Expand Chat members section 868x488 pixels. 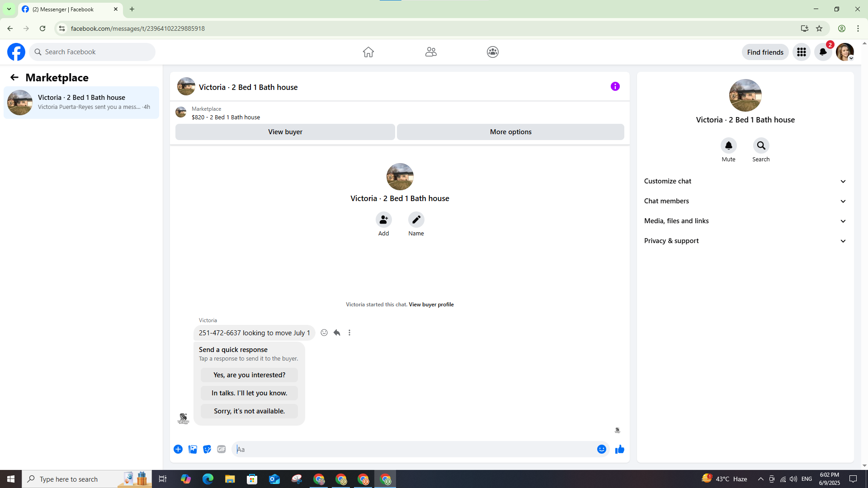coord(745,201)
